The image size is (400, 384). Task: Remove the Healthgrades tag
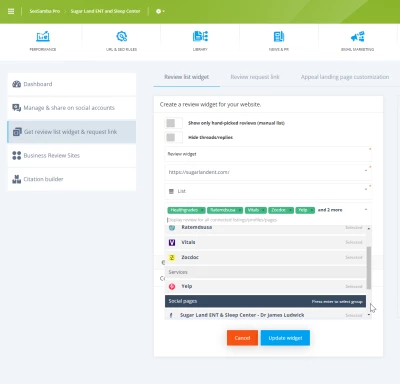(x=202, y=210)
